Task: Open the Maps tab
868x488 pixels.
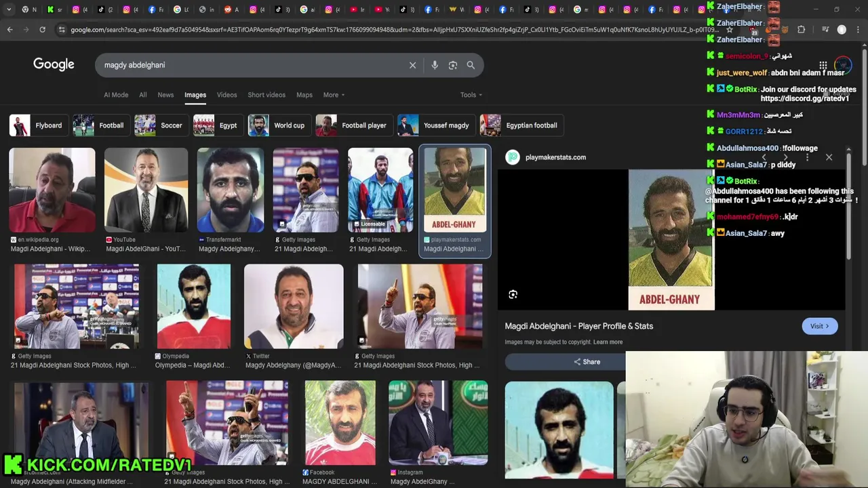Action: tap(304, 95)
